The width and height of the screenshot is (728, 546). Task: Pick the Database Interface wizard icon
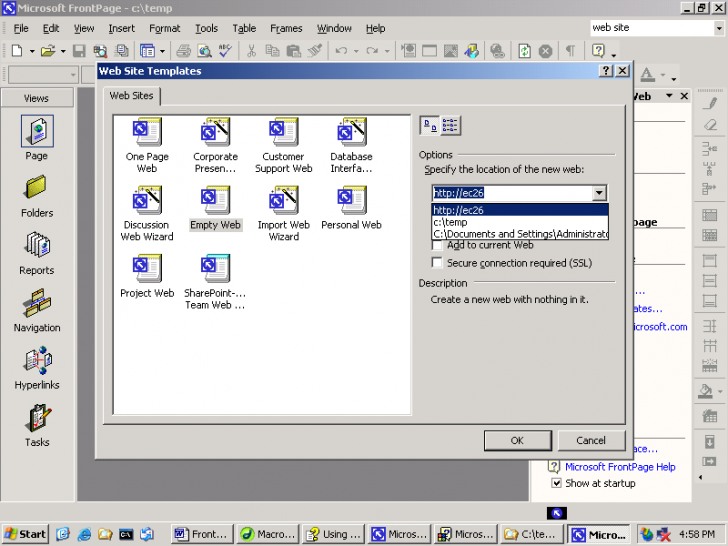[351, 133]
